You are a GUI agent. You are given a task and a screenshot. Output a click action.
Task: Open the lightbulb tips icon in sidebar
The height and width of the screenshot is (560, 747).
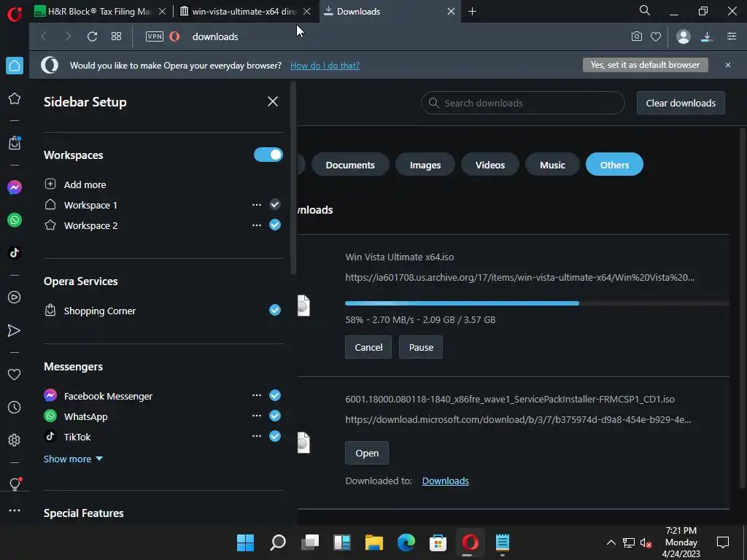(x=15, y=484)
